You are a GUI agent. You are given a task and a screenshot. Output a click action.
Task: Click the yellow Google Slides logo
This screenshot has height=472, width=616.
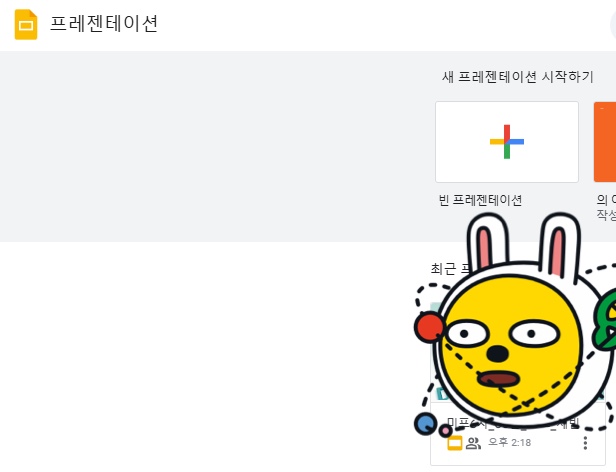26,24
